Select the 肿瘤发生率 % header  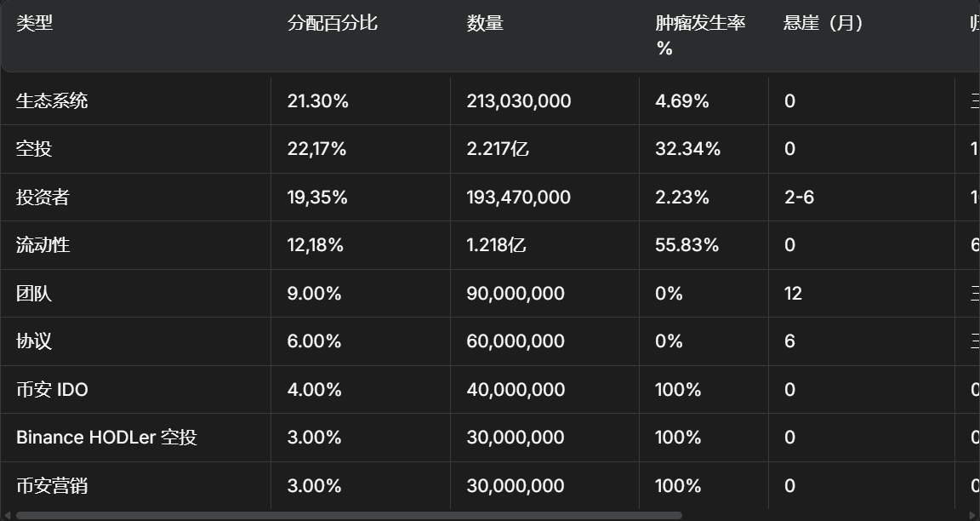(x=700, y=35)
